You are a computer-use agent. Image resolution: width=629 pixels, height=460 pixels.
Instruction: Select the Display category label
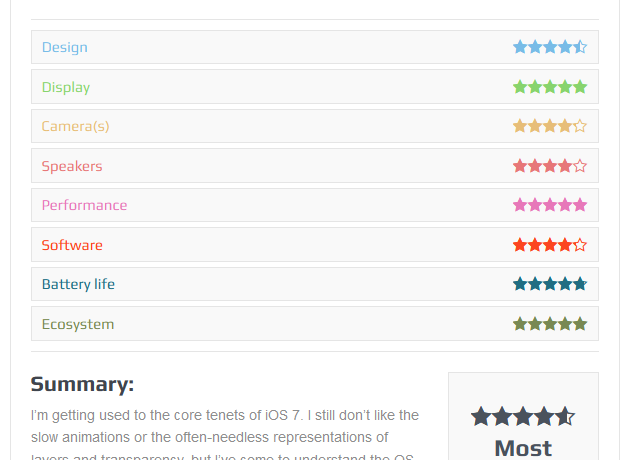(66, 87)
